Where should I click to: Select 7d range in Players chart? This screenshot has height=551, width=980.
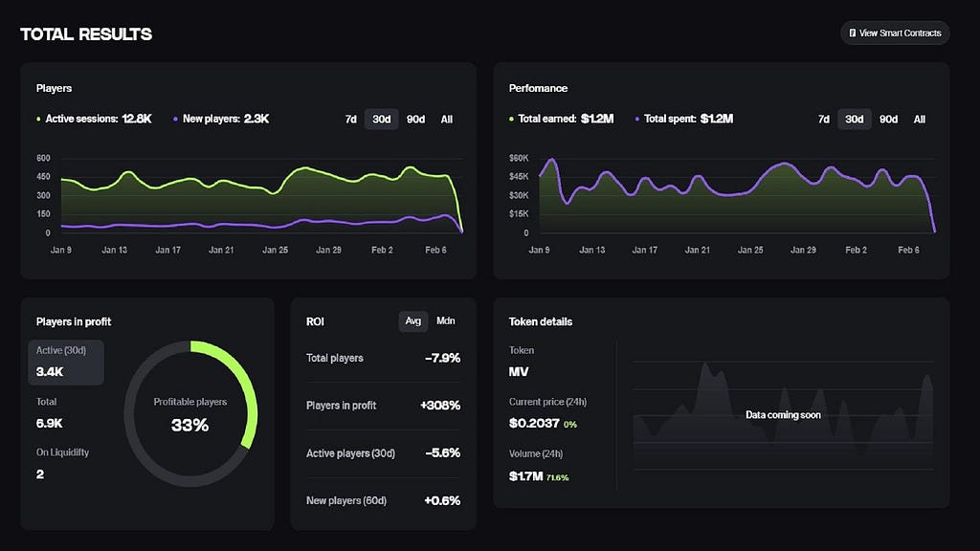click(350, 119)
